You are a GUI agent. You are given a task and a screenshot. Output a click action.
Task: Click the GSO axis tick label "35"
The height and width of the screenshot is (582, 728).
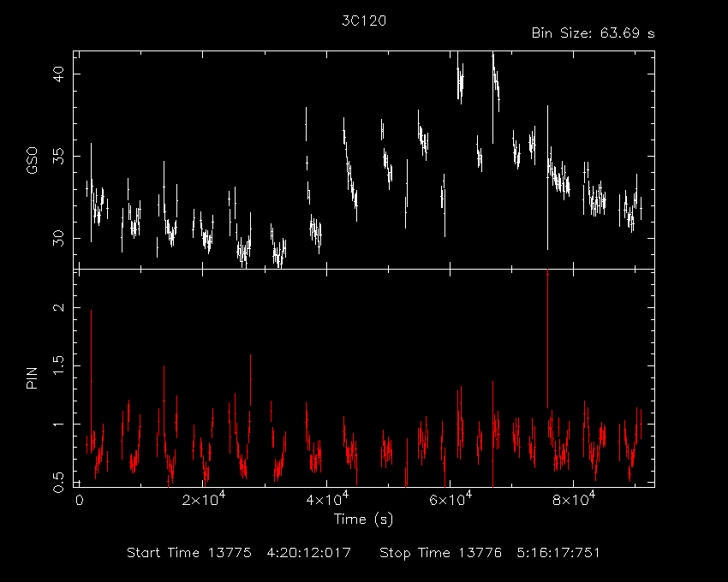[58, 157]
